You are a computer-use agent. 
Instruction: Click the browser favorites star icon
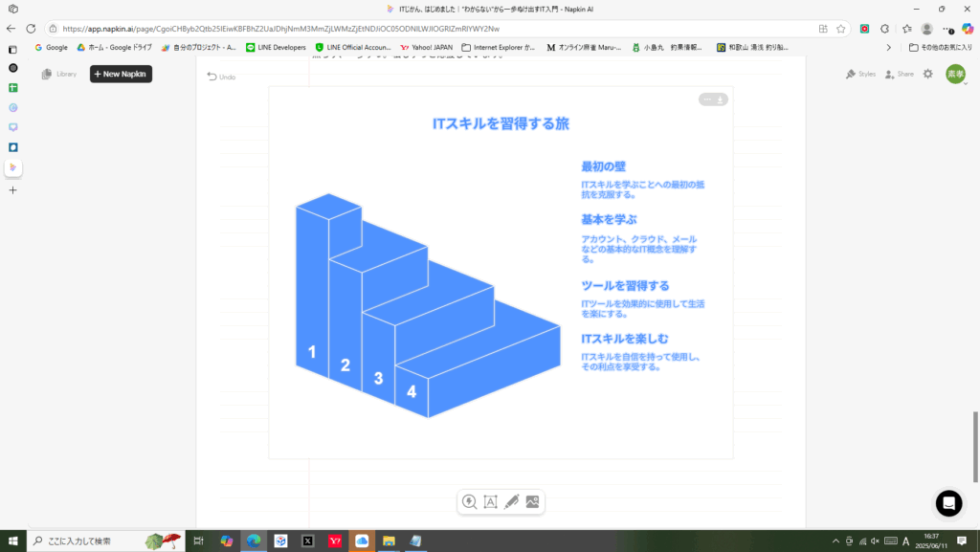pyautogui.click(x=840, y=29)
